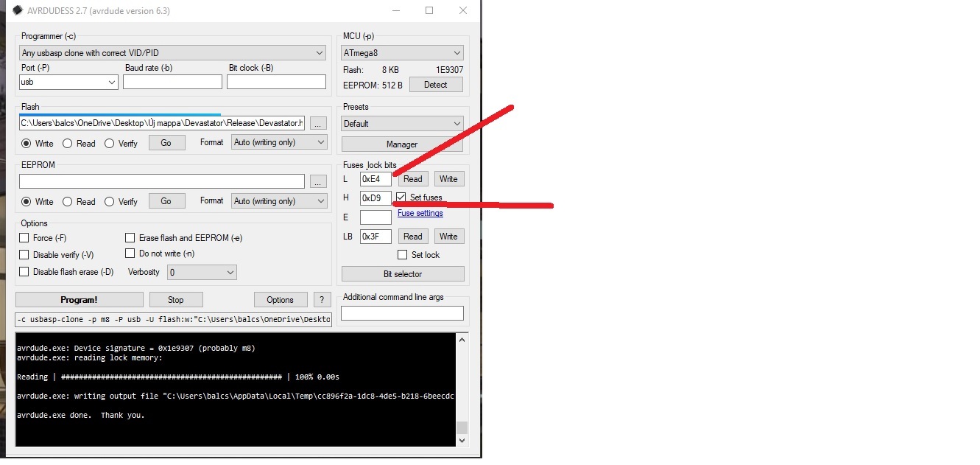Click the E fuse input field
This screenshot has height=465, width=980.
coord(376,217)
